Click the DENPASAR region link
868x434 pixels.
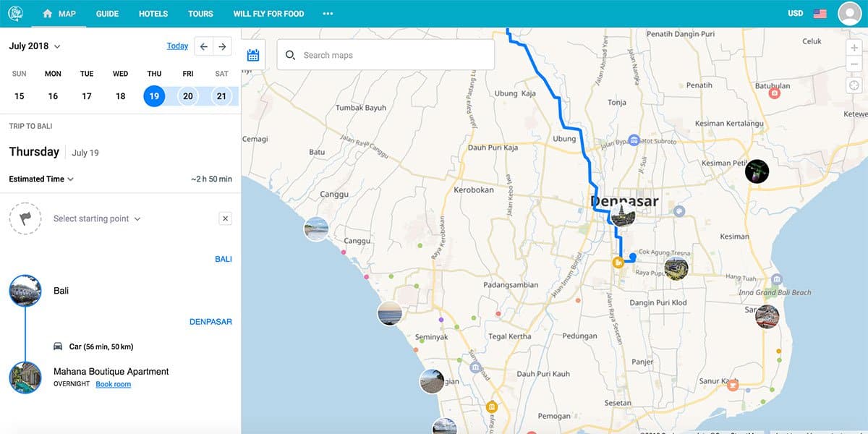coord(210,322)
